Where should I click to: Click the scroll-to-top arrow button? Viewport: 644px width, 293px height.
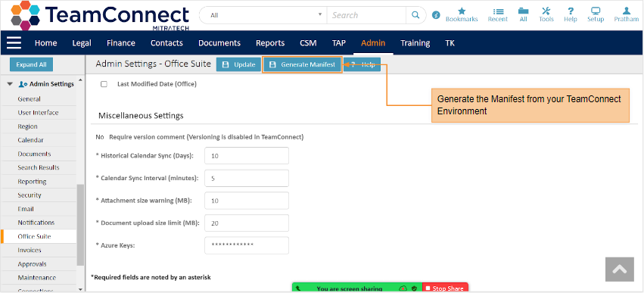619,270
